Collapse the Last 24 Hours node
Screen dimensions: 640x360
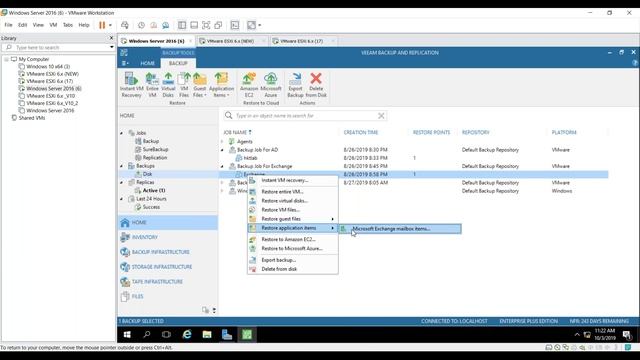point(122,199)
